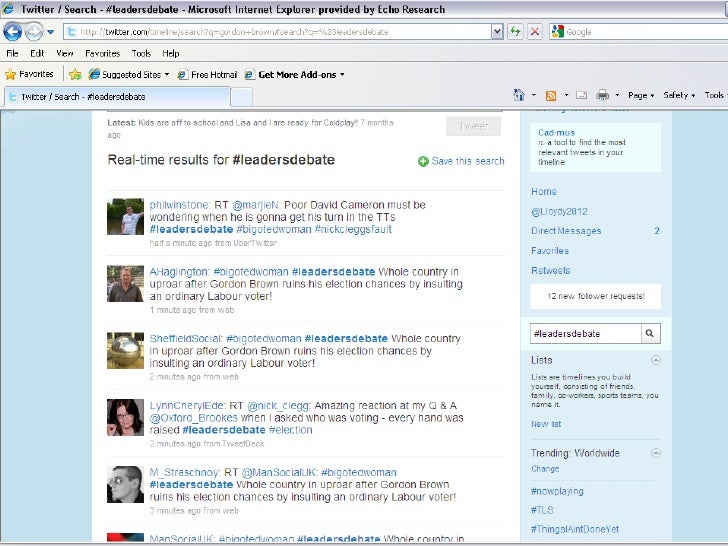Viewport: 728px width, 546px height.
Task: Open the SheffieldSocial username link
Action: pos(186,338)
